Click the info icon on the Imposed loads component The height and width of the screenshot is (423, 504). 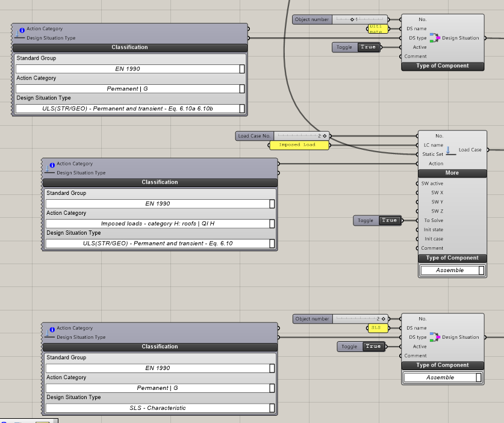pyautogui.click(x=52, y=164)
